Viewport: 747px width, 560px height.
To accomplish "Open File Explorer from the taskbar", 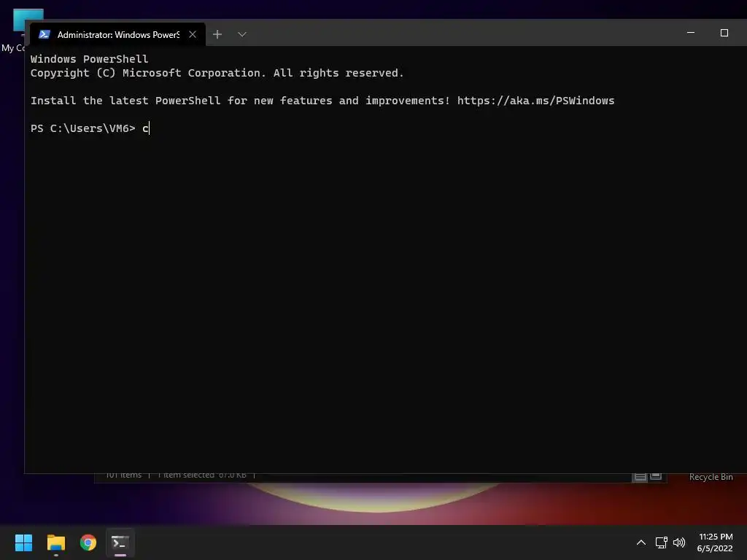I will [55, 542].
